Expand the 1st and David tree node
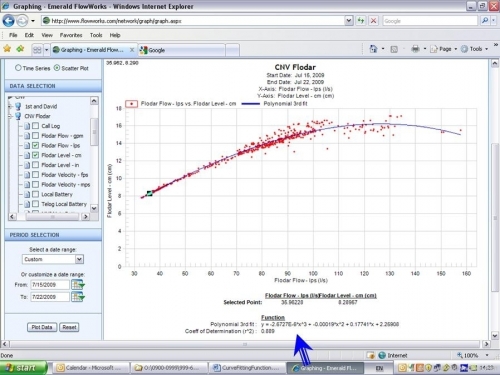The image size is (500, 375). coord(10,106)
